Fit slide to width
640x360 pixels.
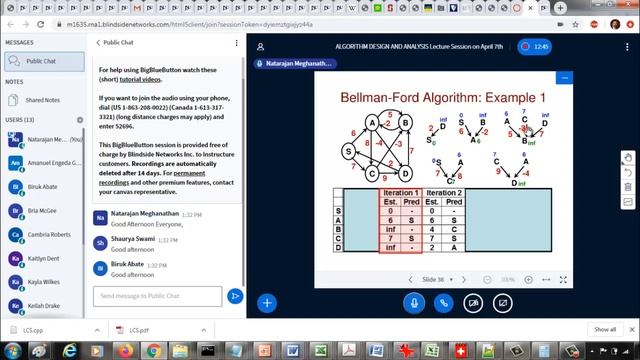click(x=546, y=280)
